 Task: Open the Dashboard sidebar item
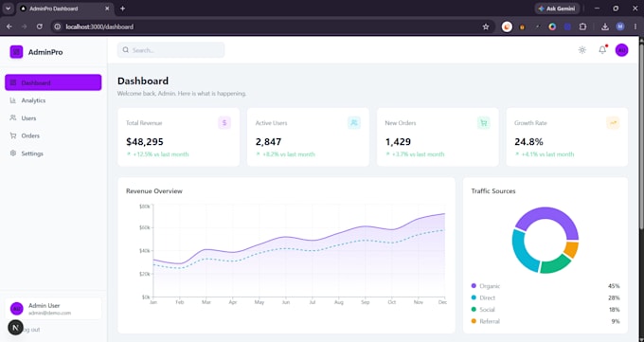click(53, 82)
